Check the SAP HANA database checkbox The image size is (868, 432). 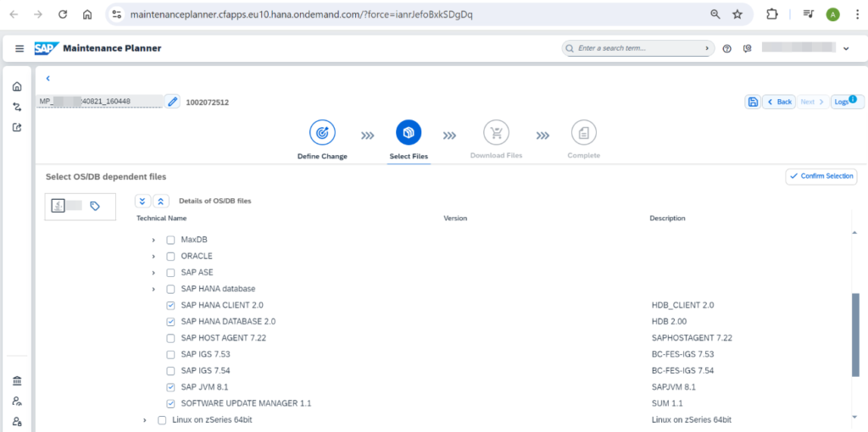click(170, 290)
